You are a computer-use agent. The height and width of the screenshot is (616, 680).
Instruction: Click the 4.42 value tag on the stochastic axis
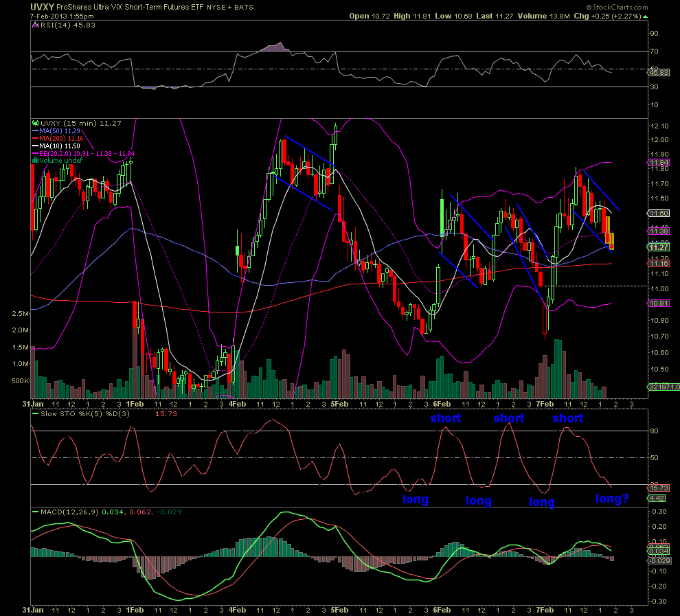[657, 498]
